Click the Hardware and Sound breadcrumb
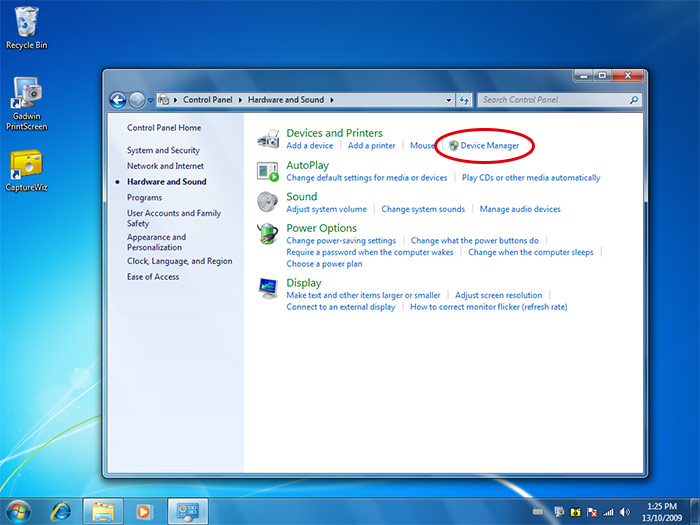 tap(286, 100)
